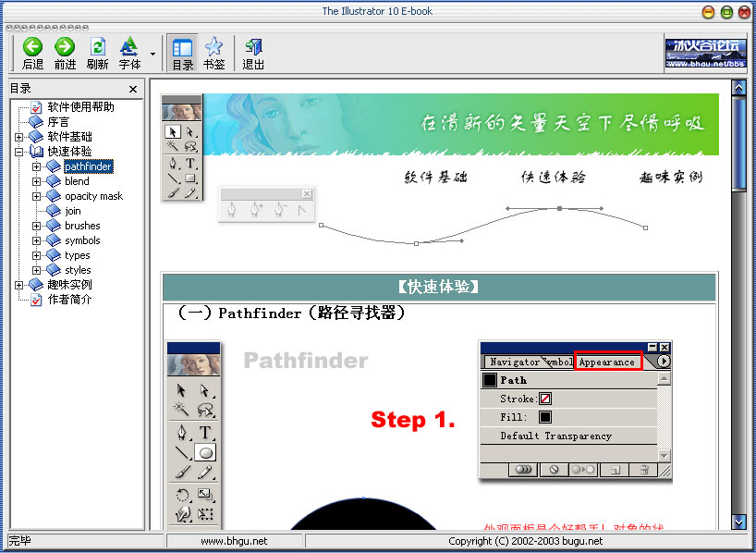
Task: Select the Lasso tool in lower toolbox
Action: coord(205,410)
